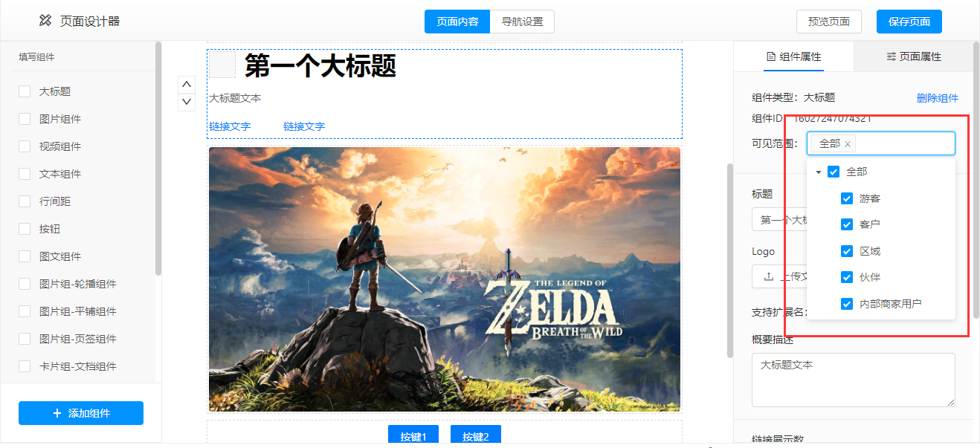The width and height of the screenshot is (980, 448).
Task: Check the 视频组件 checkbox in sidebar
Action: (25, 146)
